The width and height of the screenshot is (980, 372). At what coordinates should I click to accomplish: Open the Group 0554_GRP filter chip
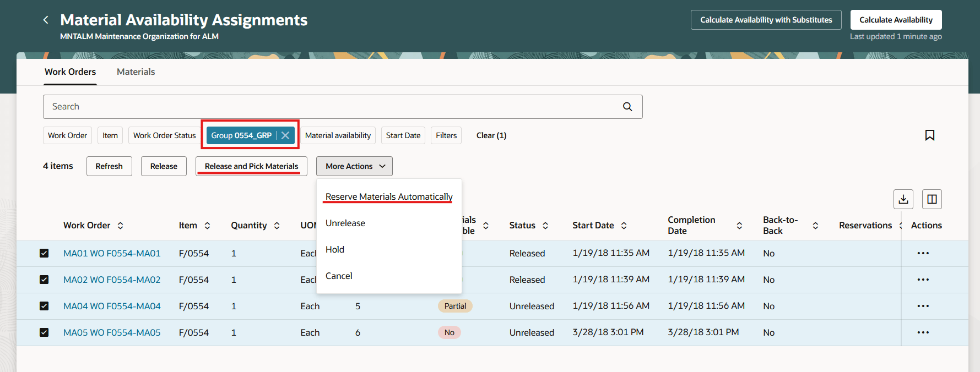241,135
